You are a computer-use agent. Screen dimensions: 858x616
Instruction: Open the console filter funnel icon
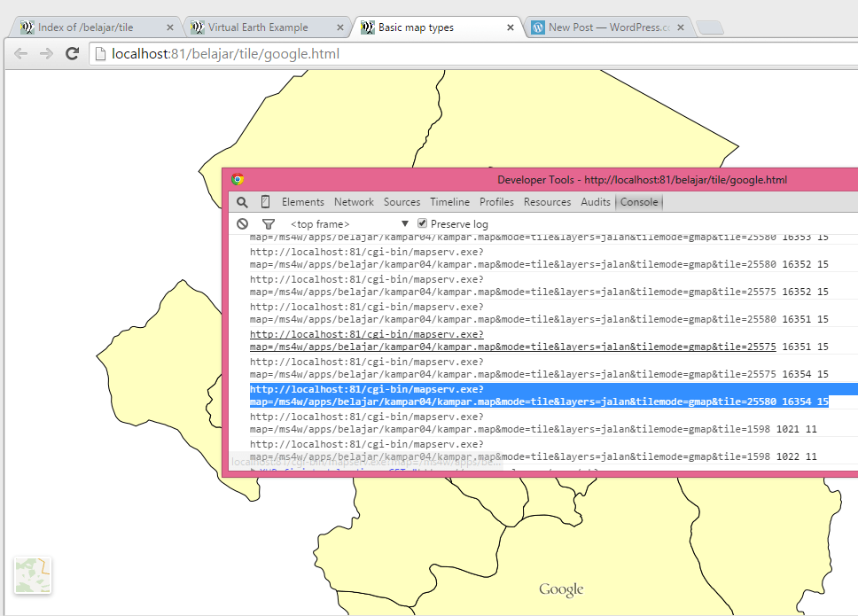(x=269, y=224)
